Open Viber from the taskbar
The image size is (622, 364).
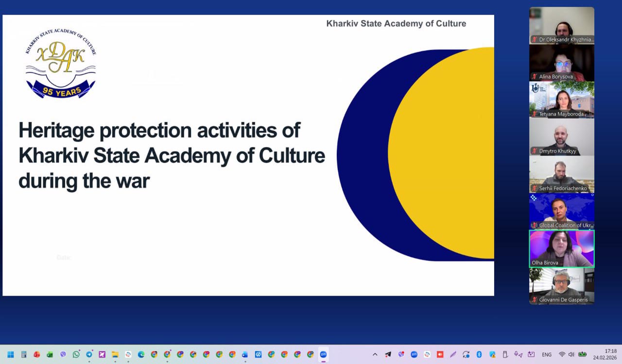(63, 354)
